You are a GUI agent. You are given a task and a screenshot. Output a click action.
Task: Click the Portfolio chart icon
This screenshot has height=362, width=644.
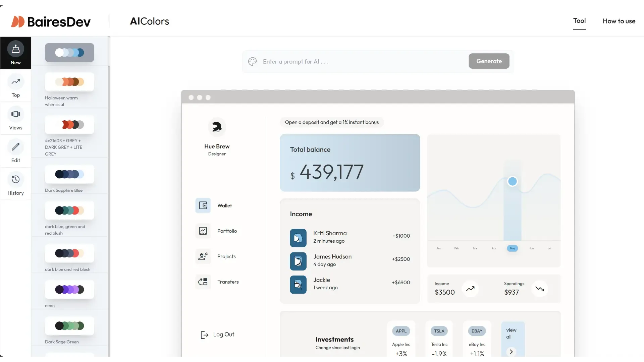click(203, 231)
